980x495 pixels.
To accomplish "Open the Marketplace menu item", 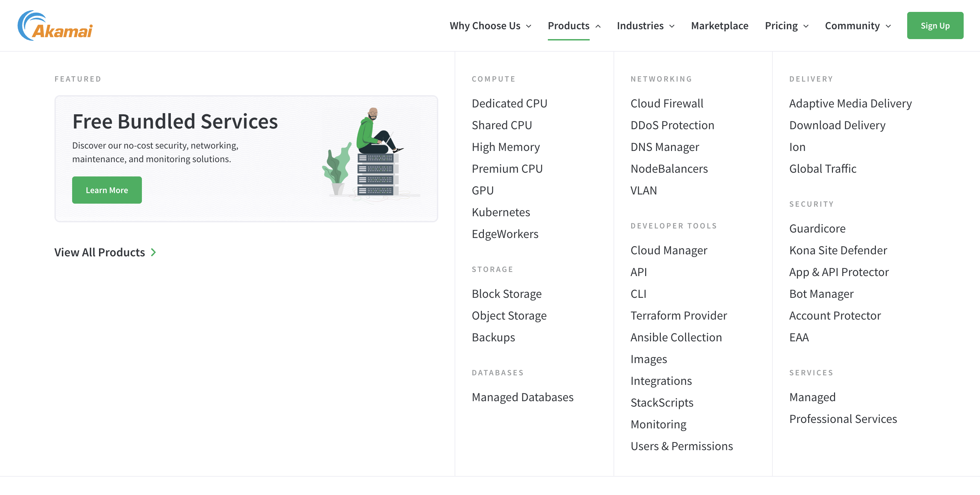I will click(x=719, y=25).
